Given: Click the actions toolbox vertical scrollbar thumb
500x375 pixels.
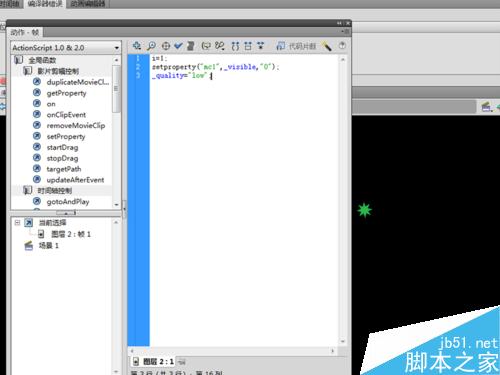Looking at the screenshot, I should (x=116, y=89).
